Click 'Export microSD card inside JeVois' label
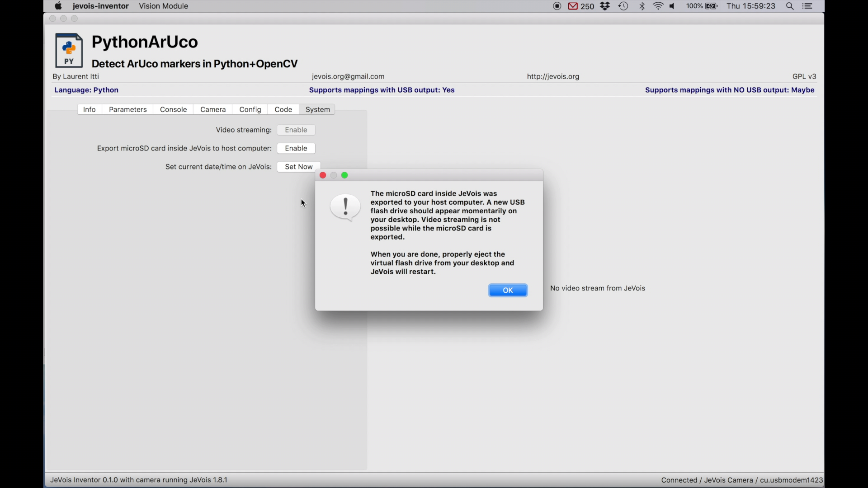This screenshot has height=488, width=868. click(184, 149)
